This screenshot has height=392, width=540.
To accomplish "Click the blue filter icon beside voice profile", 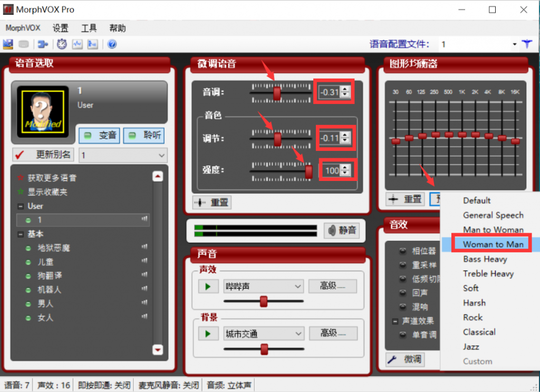I will [x=527, y=44].
